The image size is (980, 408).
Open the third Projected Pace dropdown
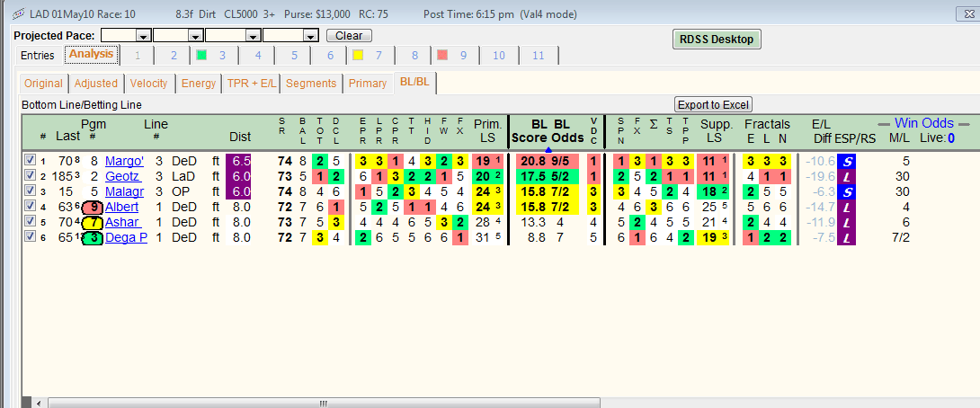click(254, 36)
